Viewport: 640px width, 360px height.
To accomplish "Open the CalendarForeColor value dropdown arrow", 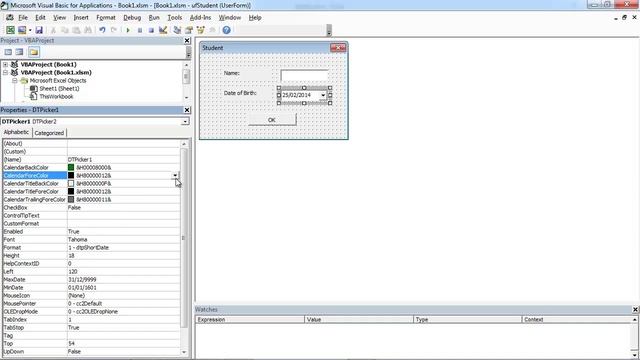I will (176, 176).
